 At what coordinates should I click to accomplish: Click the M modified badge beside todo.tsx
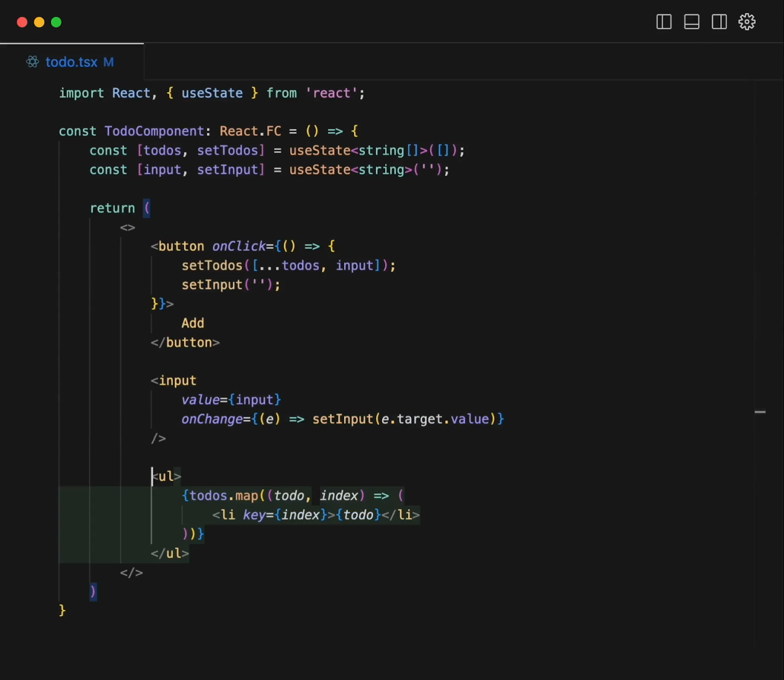[109, 62]
